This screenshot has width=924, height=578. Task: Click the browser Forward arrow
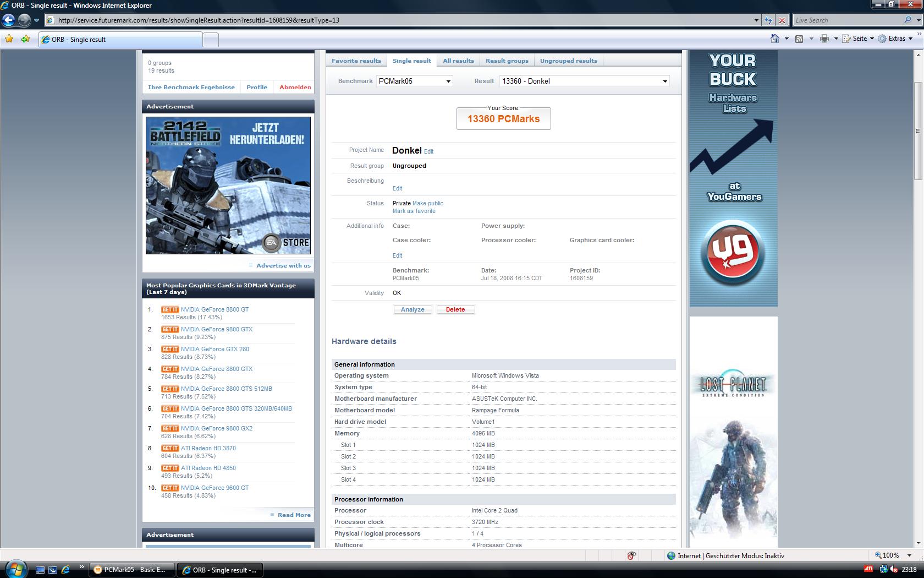click(x=24, y=20)
